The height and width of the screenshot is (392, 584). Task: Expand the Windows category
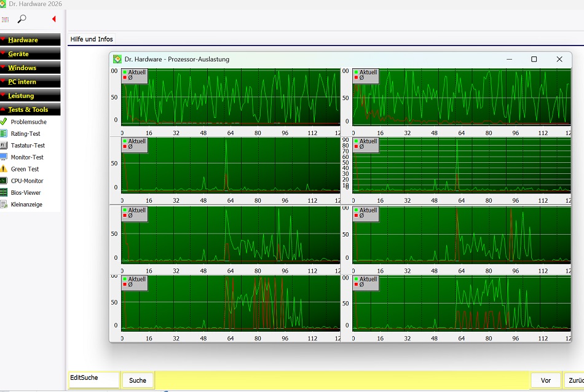coord(30,68)
